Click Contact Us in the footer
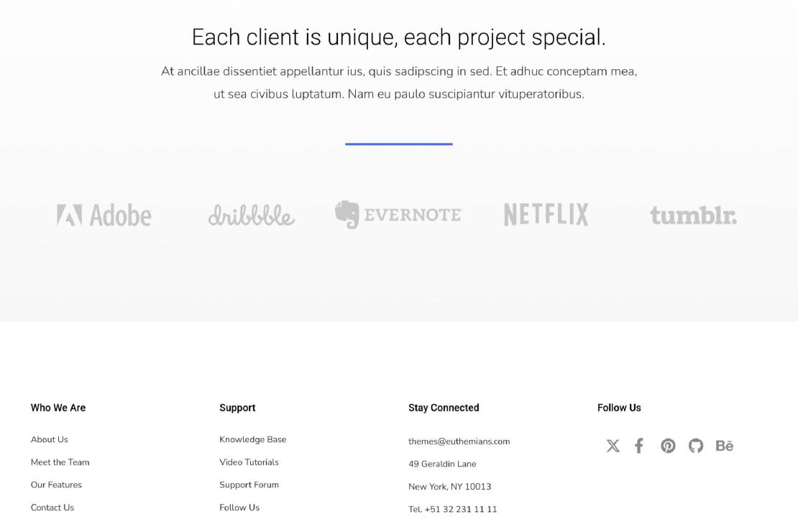Image resolution: width=798 pixels, height=532 pixels. [x=52, y=508]
